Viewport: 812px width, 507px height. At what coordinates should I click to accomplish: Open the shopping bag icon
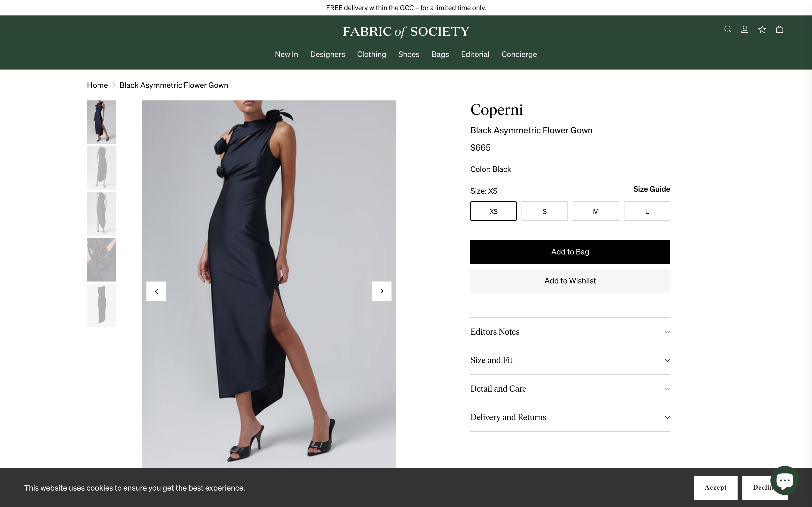point(779,29)
